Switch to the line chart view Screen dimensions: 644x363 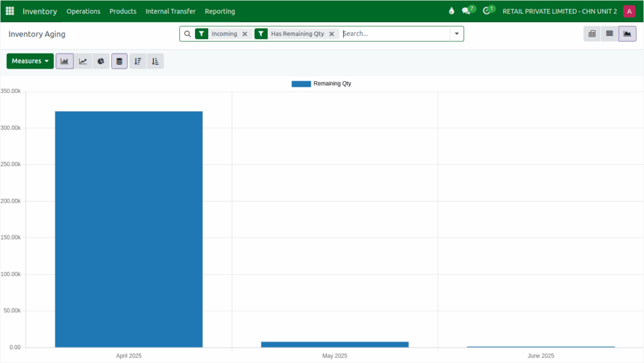pos(82,61)
